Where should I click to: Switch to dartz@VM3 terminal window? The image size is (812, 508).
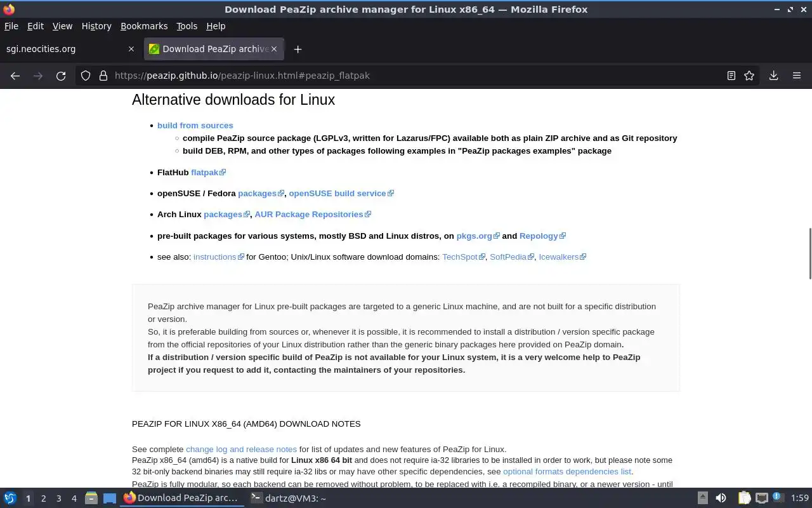tap(289, 498)
